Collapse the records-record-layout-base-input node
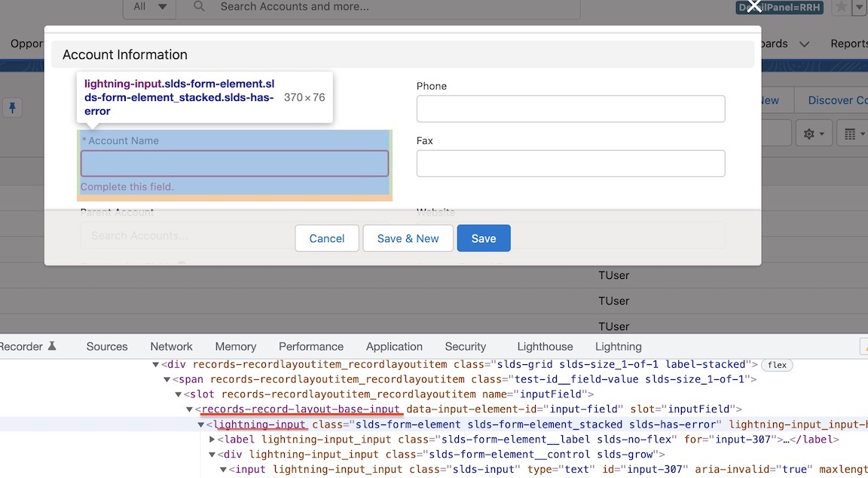Viewport: 868px width, 478px height. 188,409
